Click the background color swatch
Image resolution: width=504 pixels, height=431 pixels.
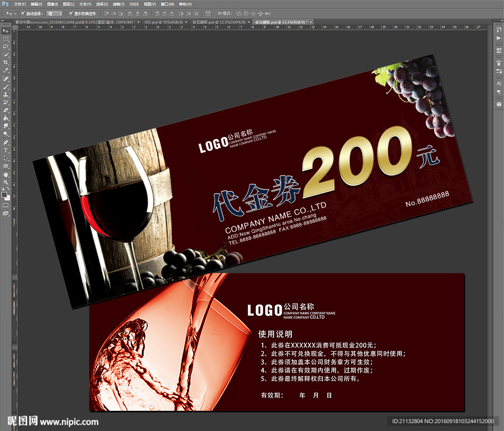pos(7,198)
